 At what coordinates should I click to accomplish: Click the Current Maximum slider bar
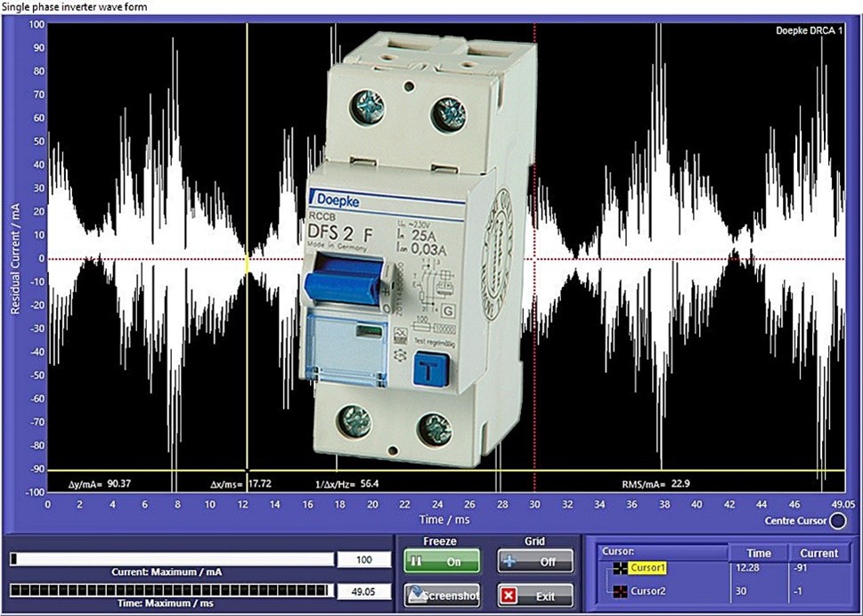[171, 559]
